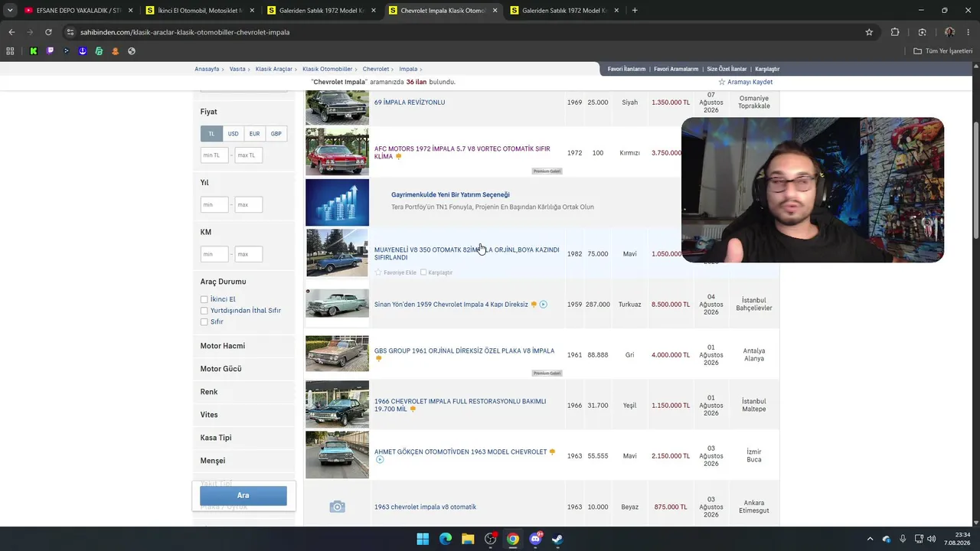
Task: Open the AFC MOTORS 1972 İMPALA listing
Action: [x=462, y=152]
